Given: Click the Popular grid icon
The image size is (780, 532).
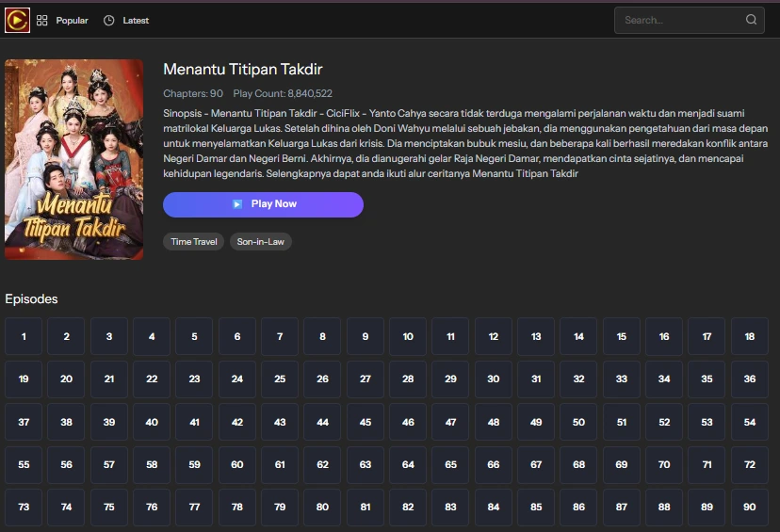Looking at the screenshot, I should (x=42, y=20).
